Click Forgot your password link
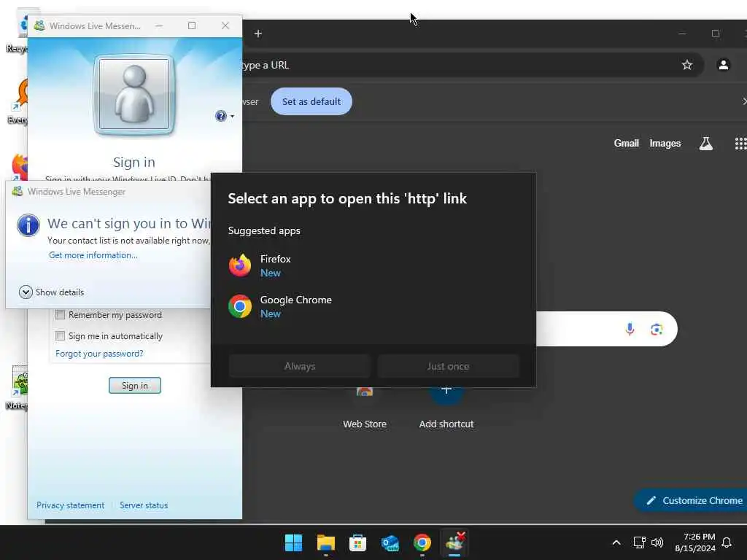The width and height of the screenshot is (747, 560). [x=99, y=354]
